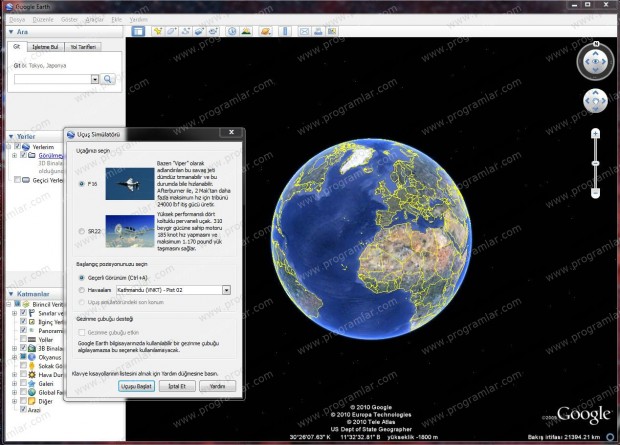Click the print toolbar icon
Screen dimensions: 620x445
pyautogui.click(x=318, y=31)
